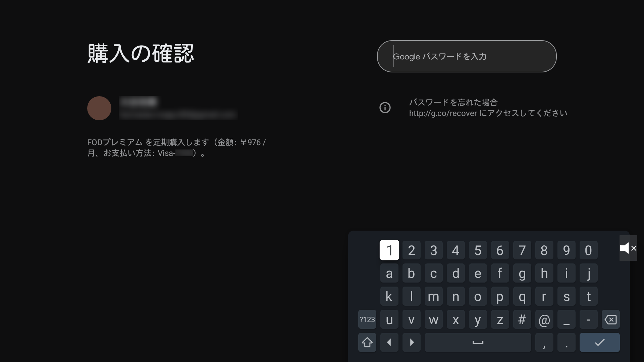644x362 pixels.
Task: Tap the letter h key
Action: click(x=544, y=273)
